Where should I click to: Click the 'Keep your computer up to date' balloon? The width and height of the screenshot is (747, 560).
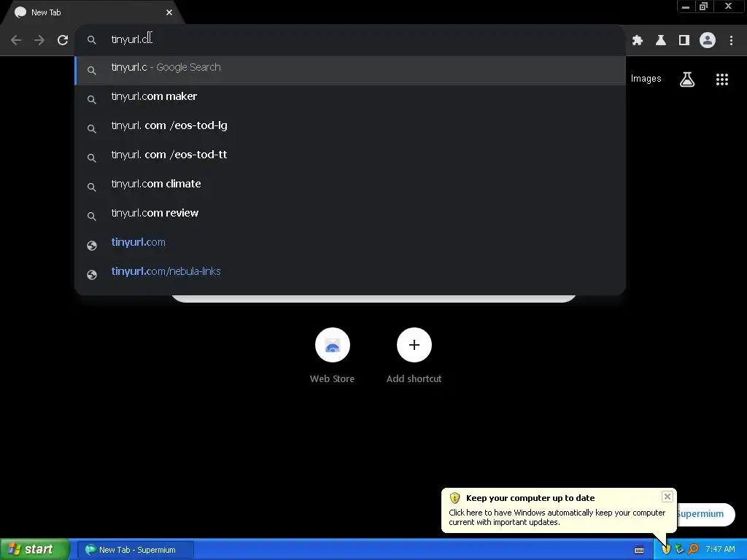tap(558, 510)
